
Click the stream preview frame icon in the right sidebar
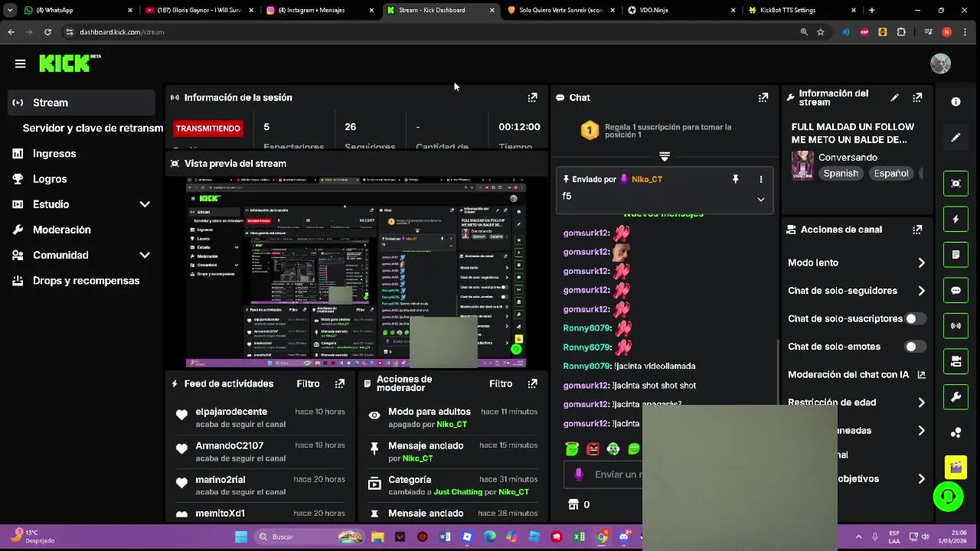(955, 183)
